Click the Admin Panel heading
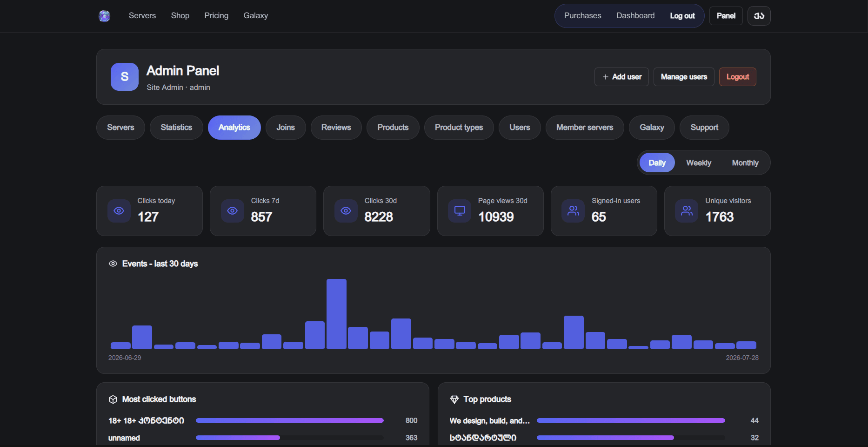The width and height of the screenshot is (868, 447). click(183, 71)
